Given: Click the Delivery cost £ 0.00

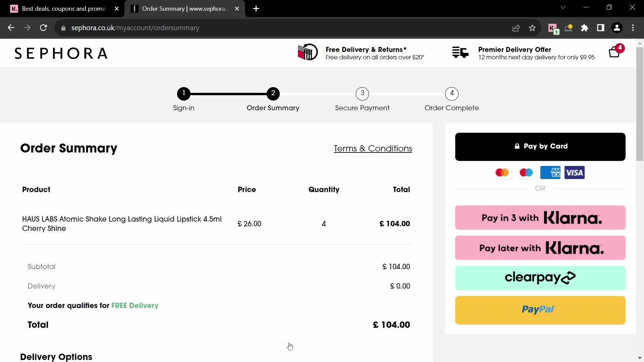Looking at the screenshot, I should 400,286.
